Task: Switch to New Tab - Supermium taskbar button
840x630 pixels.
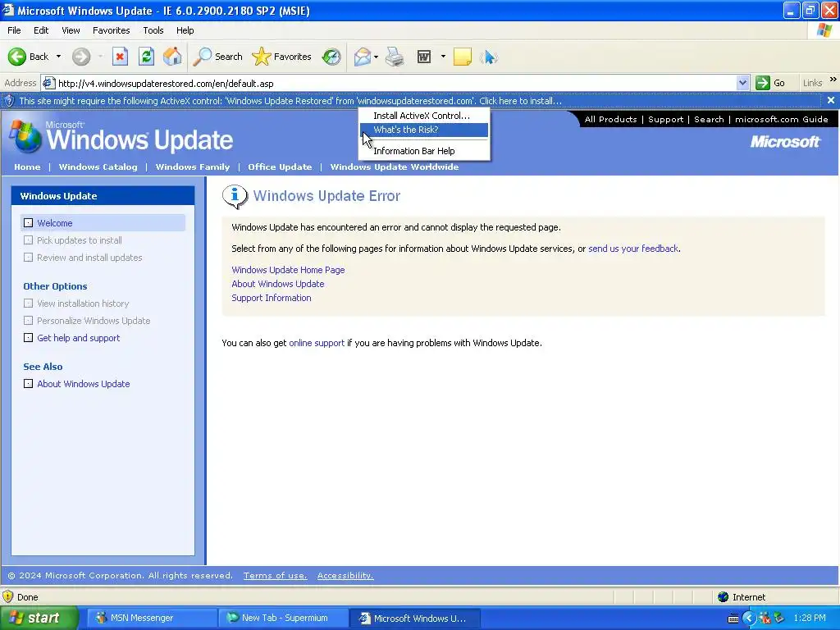Action: (x=282, y=618)
